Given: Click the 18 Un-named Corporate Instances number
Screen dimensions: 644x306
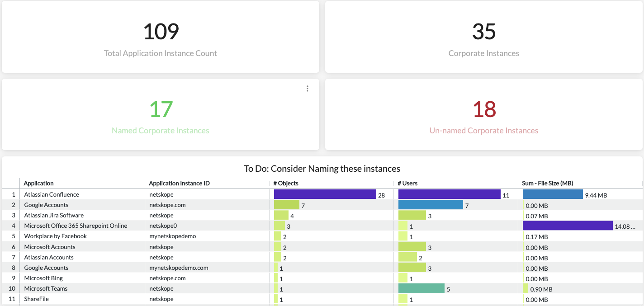Looking at the screenshot, I should [484, 109].
